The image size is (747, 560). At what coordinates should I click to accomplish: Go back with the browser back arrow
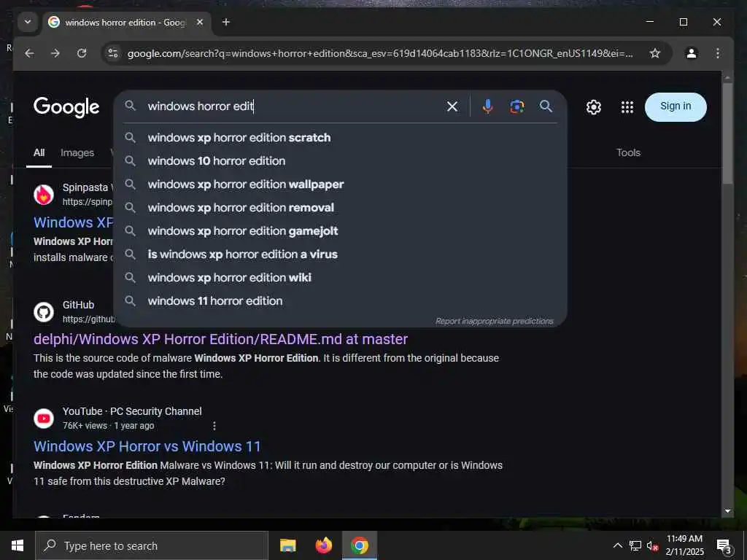29,53
